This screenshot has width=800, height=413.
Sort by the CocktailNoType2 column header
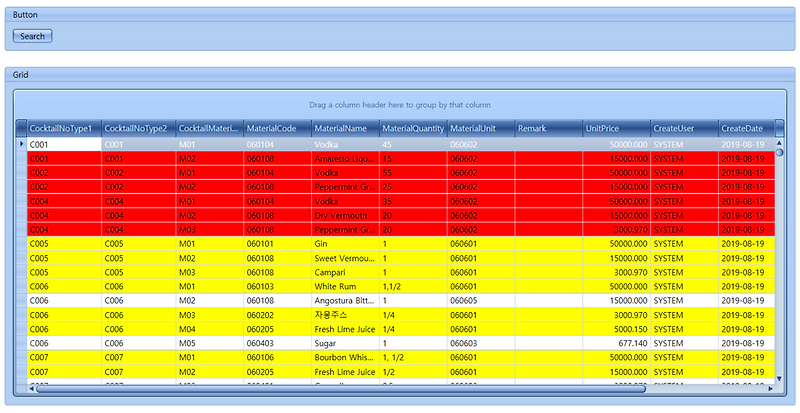[x=139, y=129]
